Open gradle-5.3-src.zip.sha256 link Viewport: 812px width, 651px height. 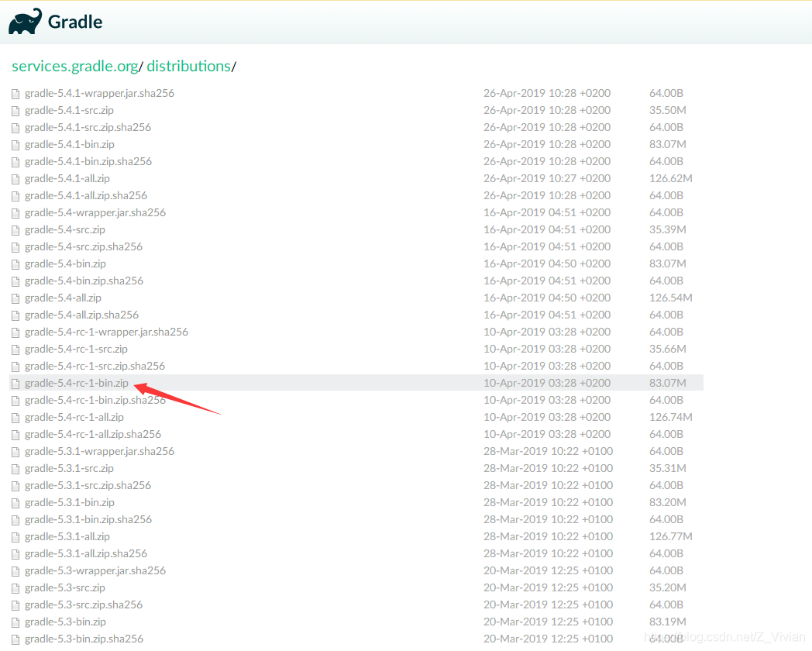tap(84, 605)
